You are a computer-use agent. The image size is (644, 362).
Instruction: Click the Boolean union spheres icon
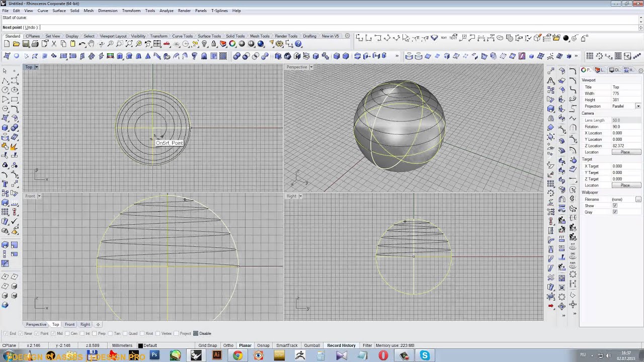(236, 56)
